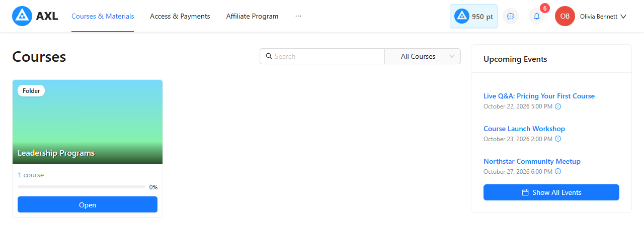Click the Leadership Programs progress bar
The image size is (644, 226).
click(82, 187)
